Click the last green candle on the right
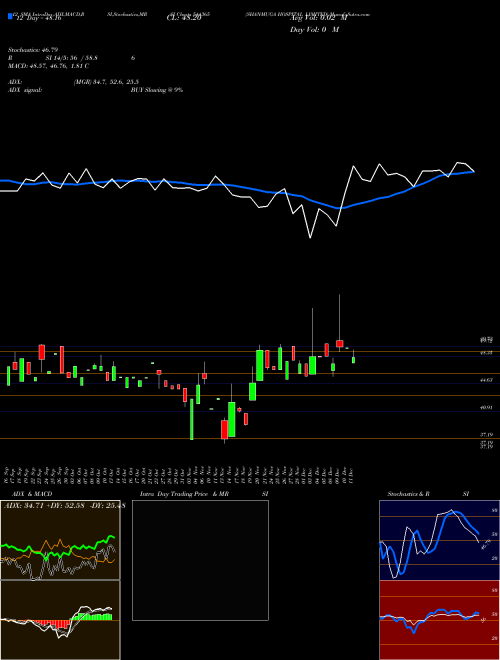 [x=354, y=360]
